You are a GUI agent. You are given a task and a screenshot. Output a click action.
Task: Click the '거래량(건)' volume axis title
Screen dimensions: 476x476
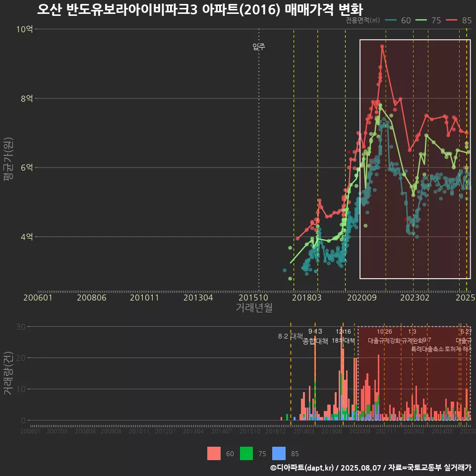pyautogui.click(x=8, y=373)
